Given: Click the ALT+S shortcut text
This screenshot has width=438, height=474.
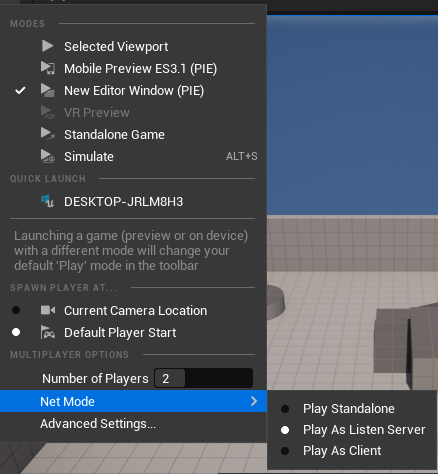Looking at the screenshot, I should [241, 156].
